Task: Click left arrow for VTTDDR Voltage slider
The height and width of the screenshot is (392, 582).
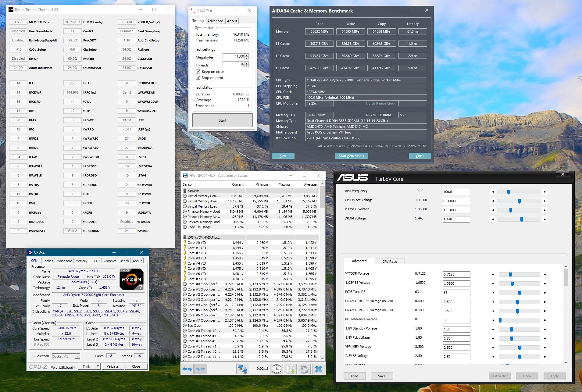Action: click(x=493, y=274)
